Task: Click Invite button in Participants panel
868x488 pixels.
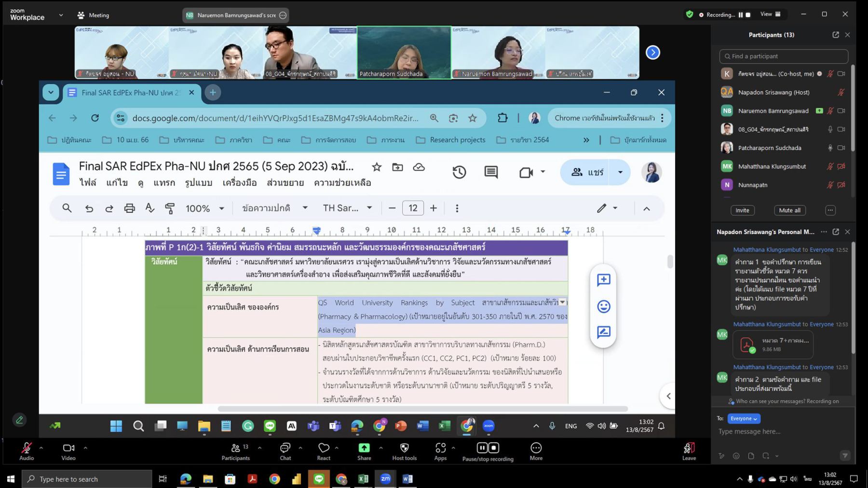Action: [x=742, y=210]
